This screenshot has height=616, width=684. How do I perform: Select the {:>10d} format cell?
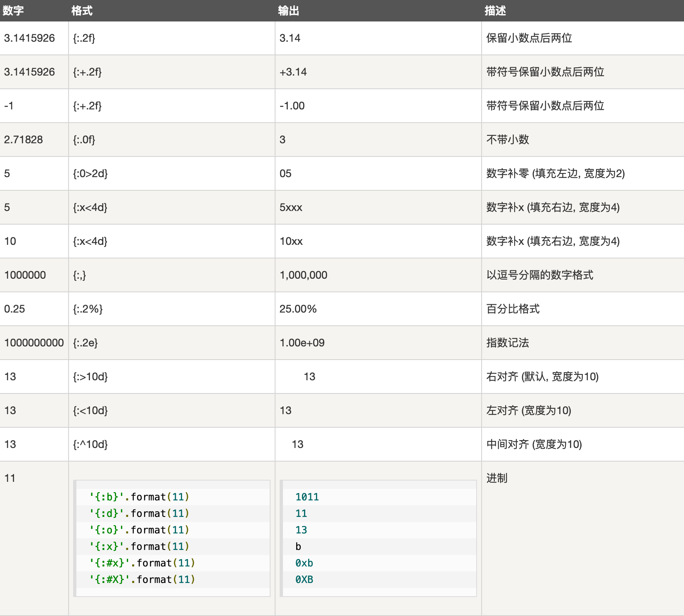coord(90,377)
